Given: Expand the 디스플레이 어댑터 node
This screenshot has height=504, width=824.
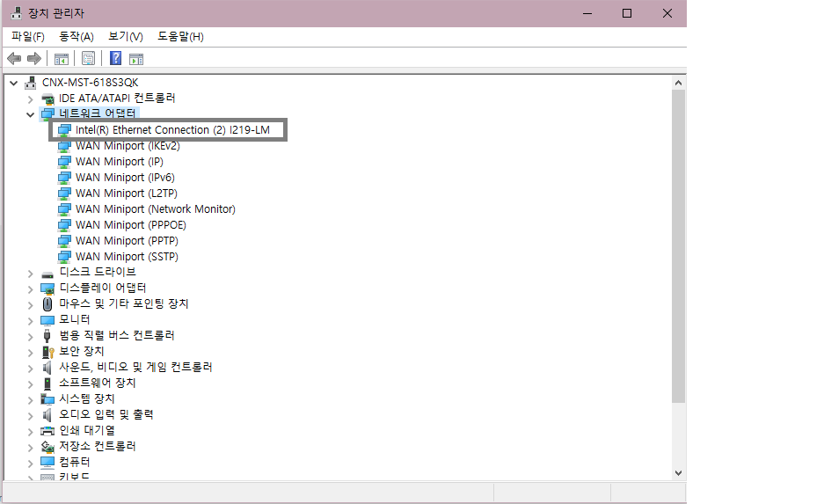Looking at the screenshot, I should (x=30, y=289).
